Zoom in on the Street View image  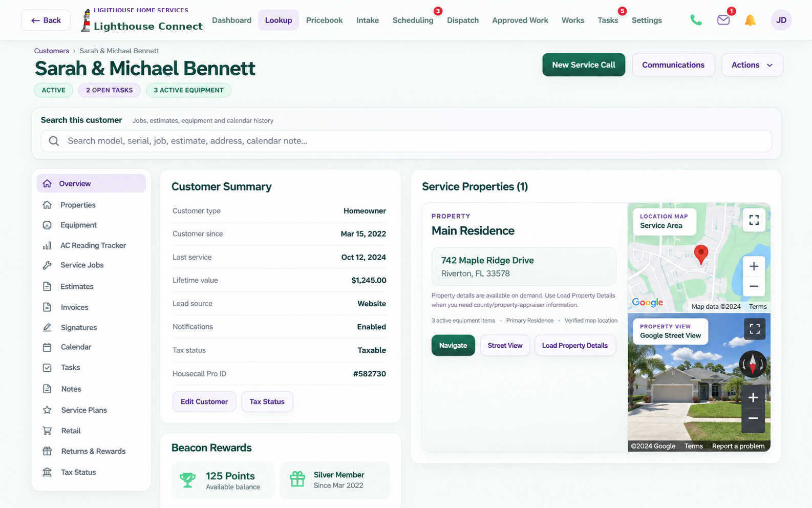753,397
